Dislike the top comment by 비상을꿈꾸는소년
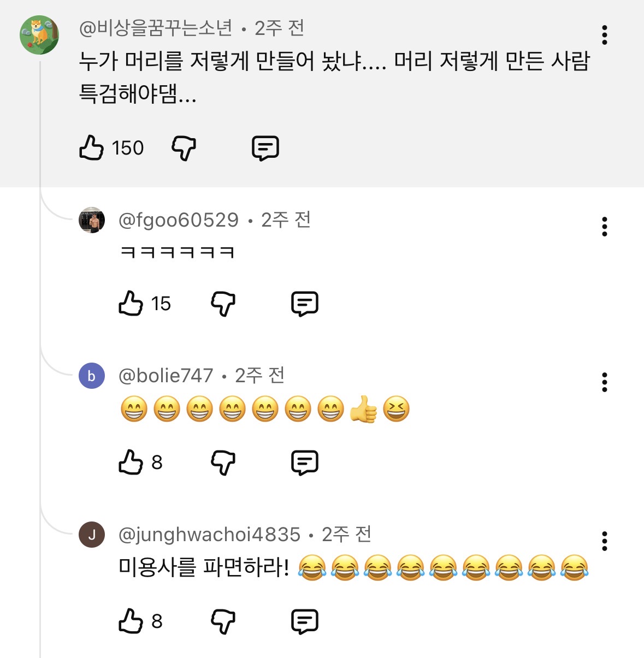This screenshot has height=658, width=644. [184, 148]
